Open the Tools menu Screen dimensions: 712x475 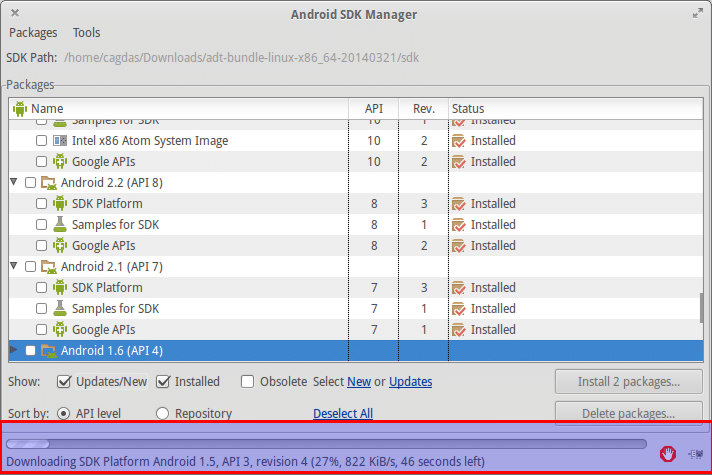[x=86, y=33]
